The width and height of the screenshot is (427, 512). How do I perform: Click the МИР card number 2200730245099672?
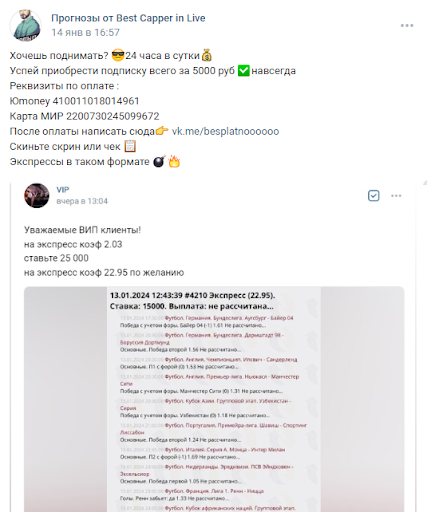point(113,116)
